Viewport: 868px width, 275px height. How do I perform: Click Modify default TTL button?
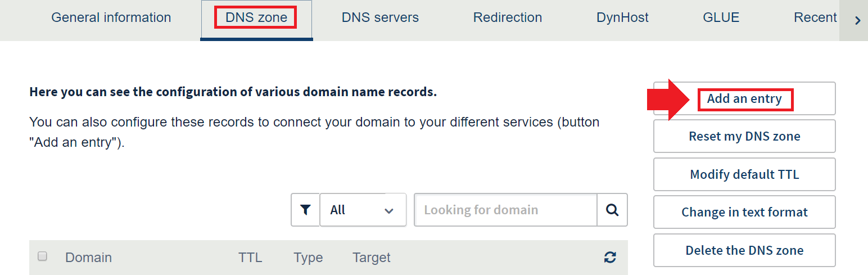click(744, 174)
